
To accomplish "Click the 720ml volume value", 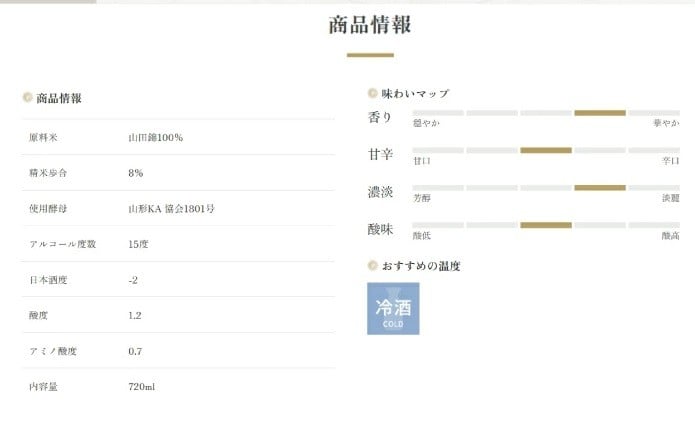I will pyautogui.click(x=142, y=387).
